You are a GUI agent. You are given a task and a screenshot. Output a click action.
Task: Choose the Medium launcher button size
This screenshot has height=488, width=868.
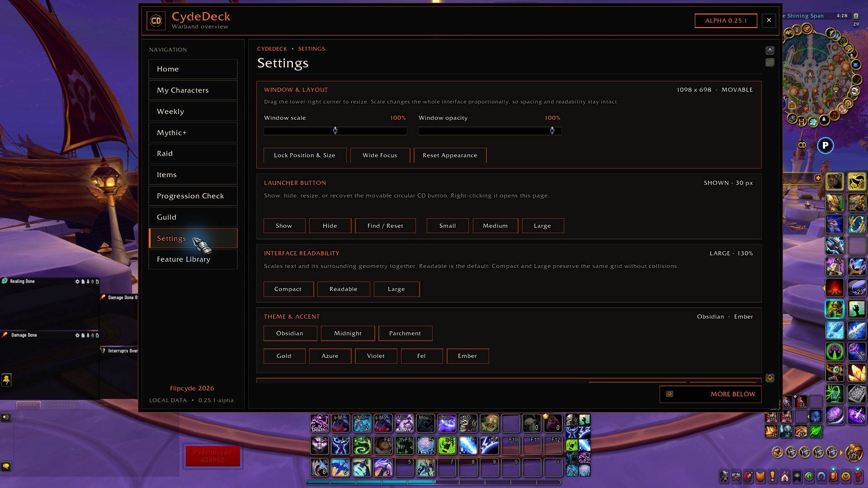point(495,226)
